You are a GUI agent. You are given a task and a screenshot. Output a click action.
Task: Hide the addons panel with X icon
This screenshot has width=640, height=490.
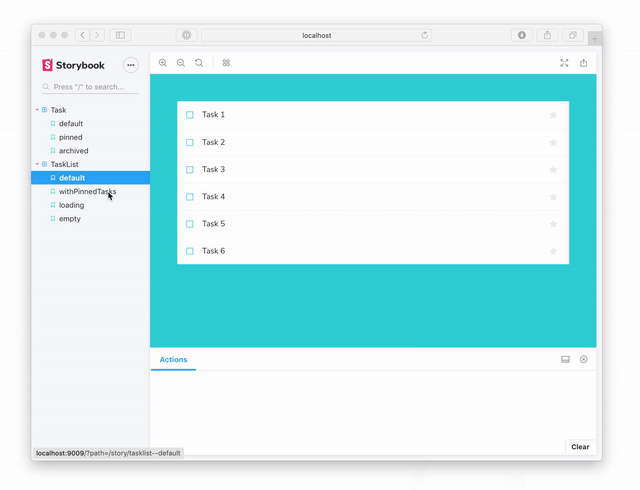tap(584, 359)
